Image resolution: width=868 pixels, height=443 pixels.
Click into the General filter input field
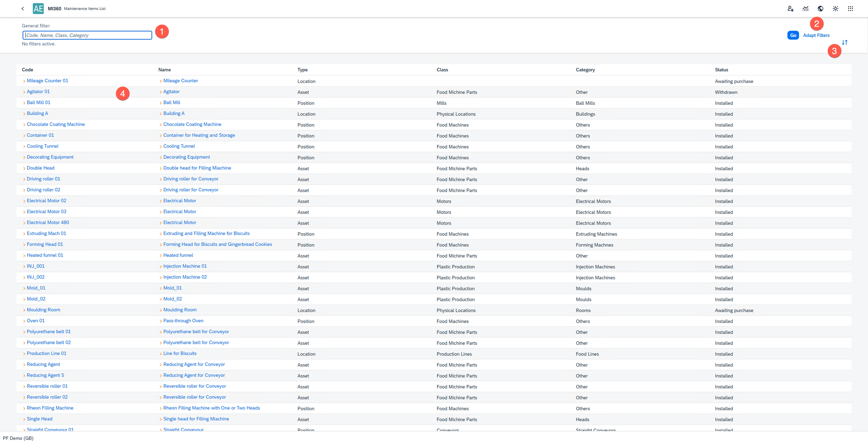87,35
